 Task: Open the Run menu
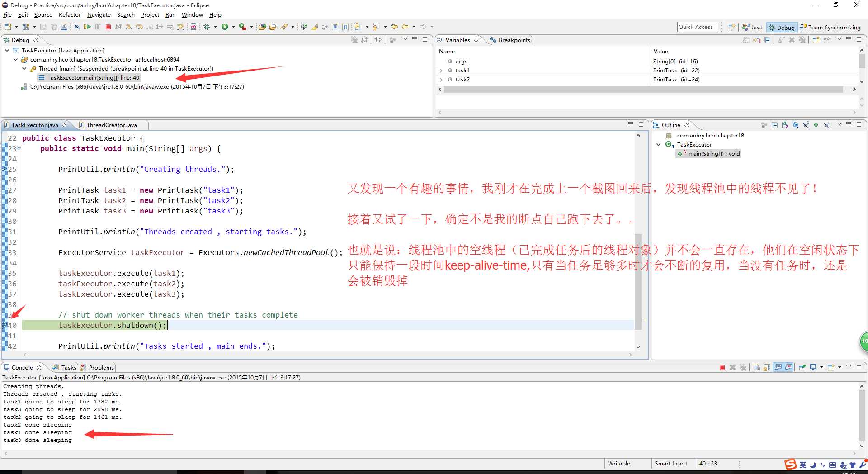[170, 15]
